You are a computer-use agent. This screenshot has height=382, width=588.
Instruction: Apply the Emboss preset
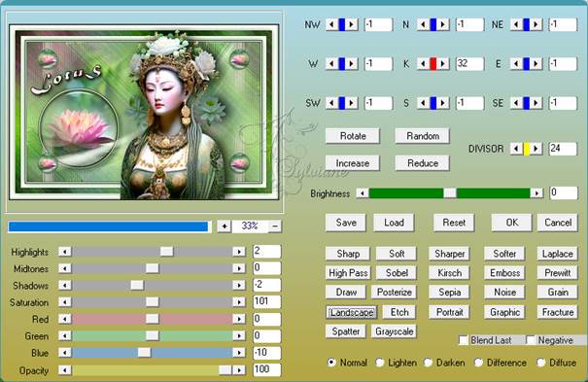(504, 273)
